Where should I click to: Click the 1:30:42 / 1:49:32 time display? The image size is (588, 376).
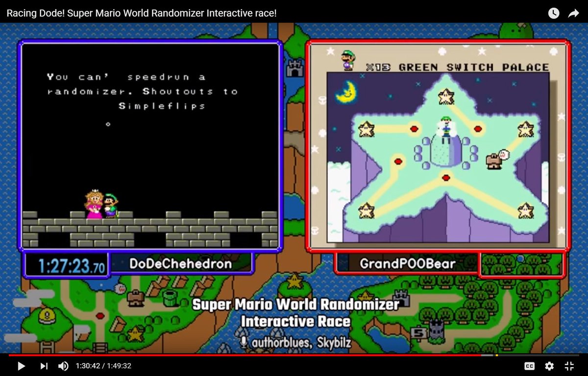point(103,366)
